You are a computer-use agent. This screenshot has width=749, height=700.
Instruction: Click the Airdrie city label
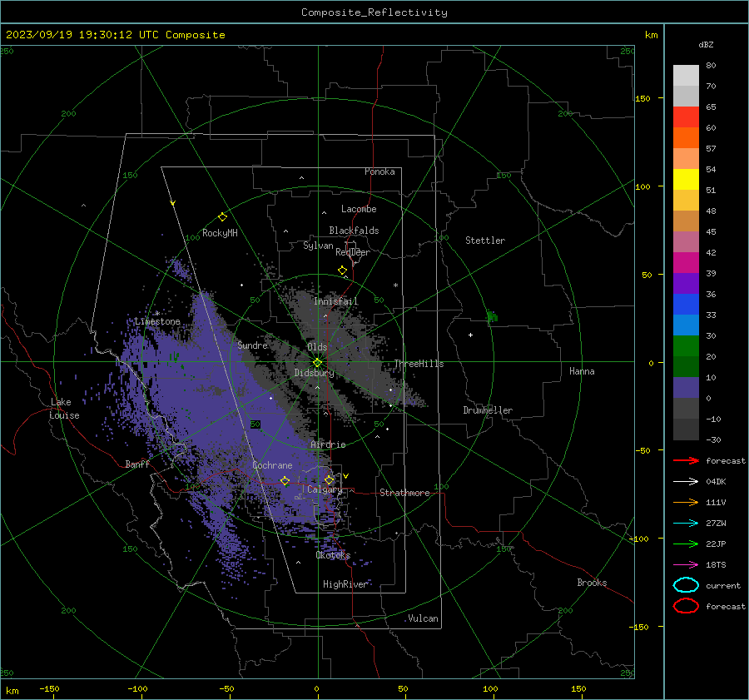(328, 444)
